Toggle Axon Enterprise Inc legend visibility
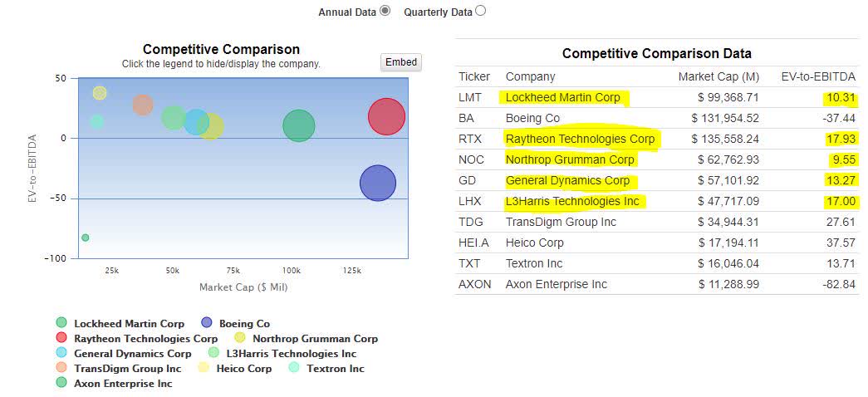 [x=61, y=383]
